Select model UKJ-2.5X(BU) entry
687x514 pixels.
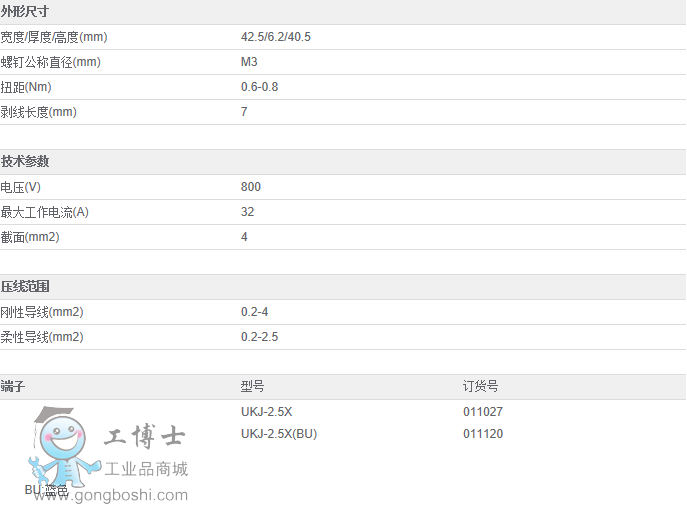tap(279, 434)
